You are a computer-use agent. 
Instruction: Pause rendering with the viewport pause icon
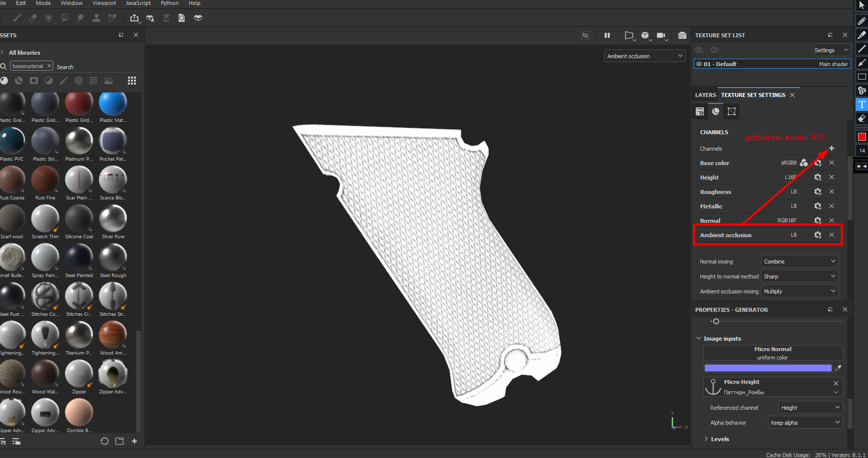(607, 35)
